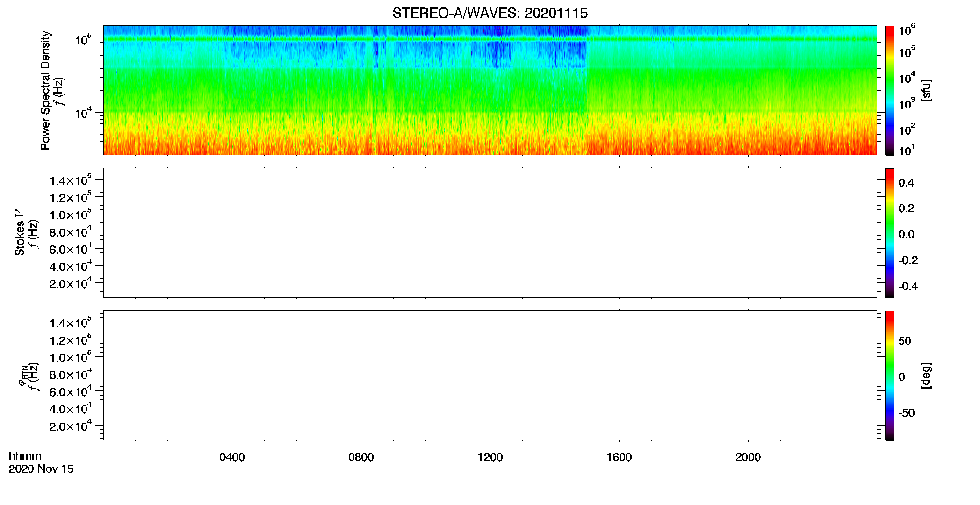
Task: Click the [sfu] unit label
Action: 926,90
